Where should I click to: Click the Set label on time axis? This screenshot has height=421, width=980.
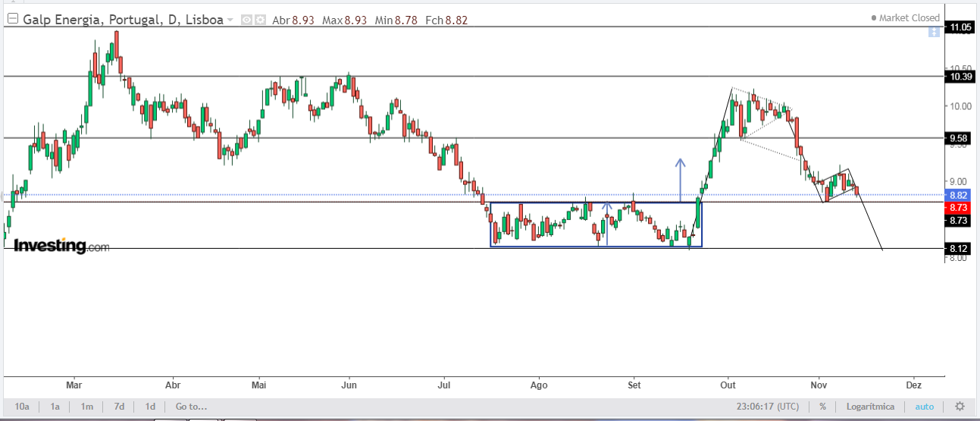tap(634, 385)
